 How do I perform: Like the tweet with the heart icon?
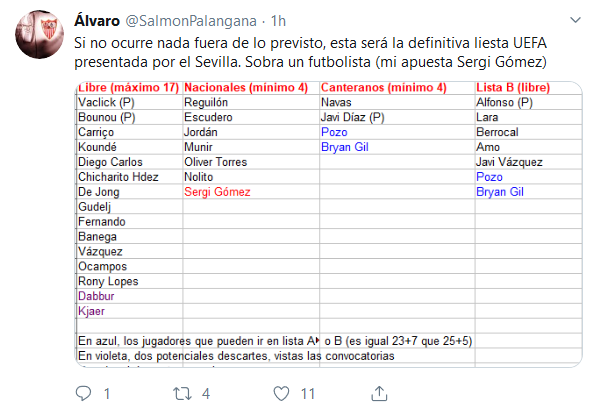point(281,393)
